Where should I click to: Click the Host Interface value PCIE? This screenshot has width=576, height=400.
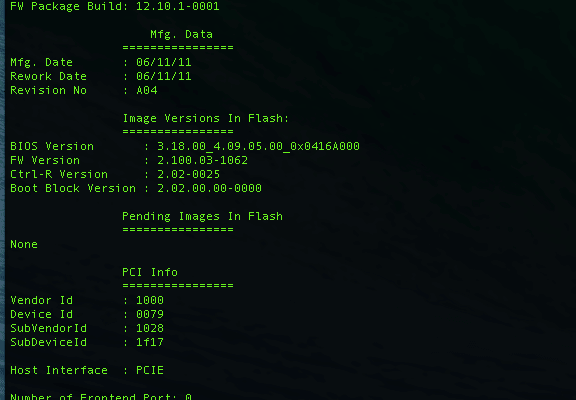tap(150, 370)
